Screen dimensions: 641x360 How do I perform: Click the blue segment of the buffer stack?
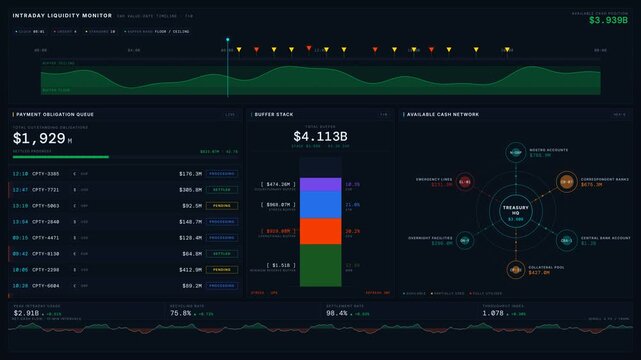[320, 205]
